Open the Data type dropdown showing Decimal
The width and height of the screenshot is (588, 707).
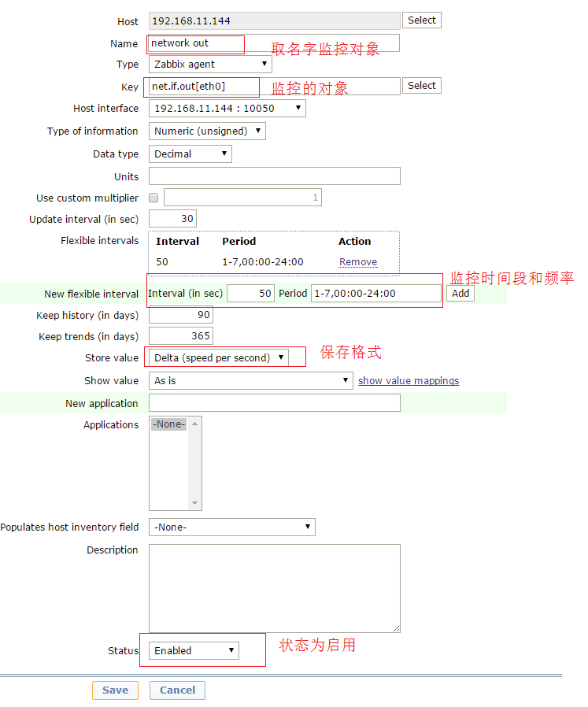tap(190, 154)
